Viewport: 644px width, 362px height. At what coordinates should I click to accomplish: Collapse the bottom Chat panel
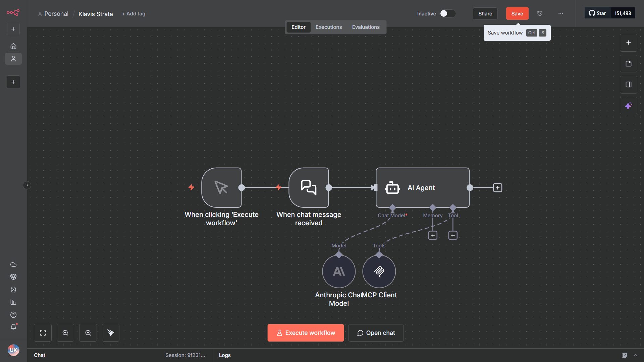tap(636, 355)
